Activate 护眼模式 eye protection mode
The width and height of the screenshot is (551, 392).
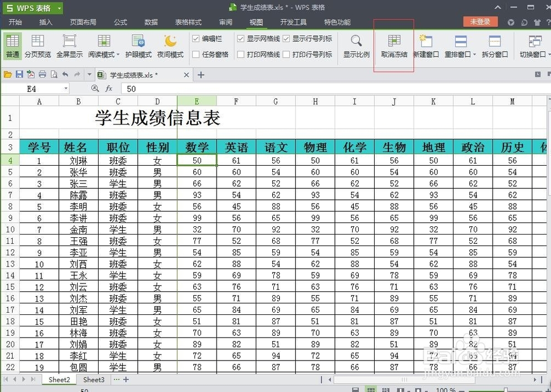138,46
